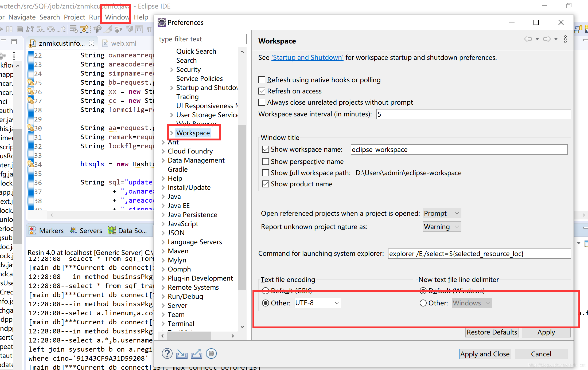The width and height of the screenshot is (588, 370).
Task: Click the Restore Defaults button
Action: pos(492,332)
